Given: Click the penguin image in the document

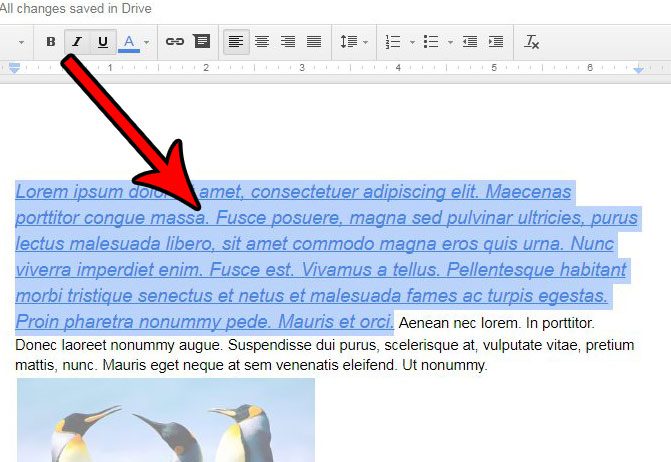Looking at the screenshot, I should pos(166,420).
